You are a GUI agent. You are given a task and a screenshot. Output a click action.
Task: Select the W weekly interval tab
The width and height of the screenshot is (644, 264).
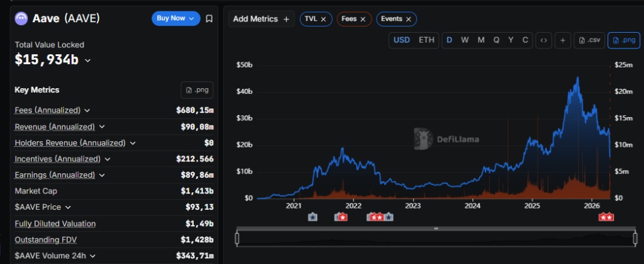coord(465,40)
